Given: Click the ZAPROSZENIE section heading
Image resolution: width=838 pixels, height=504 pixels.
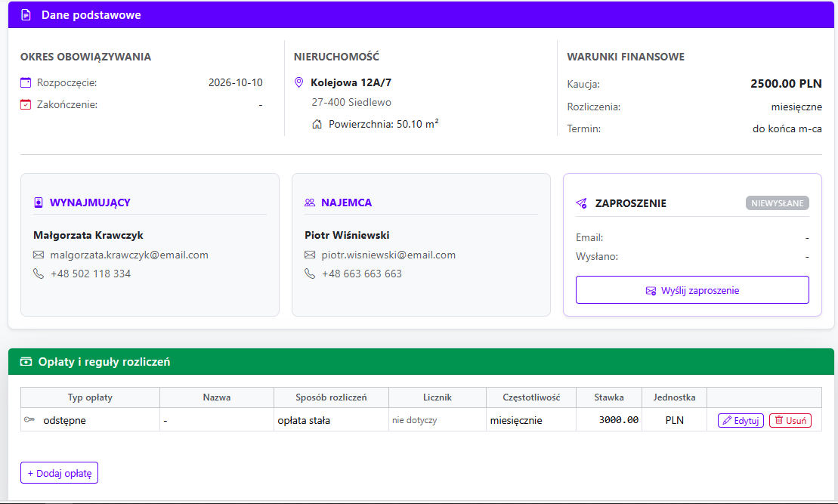Looking at the screenshot, I should pos(631,203).
